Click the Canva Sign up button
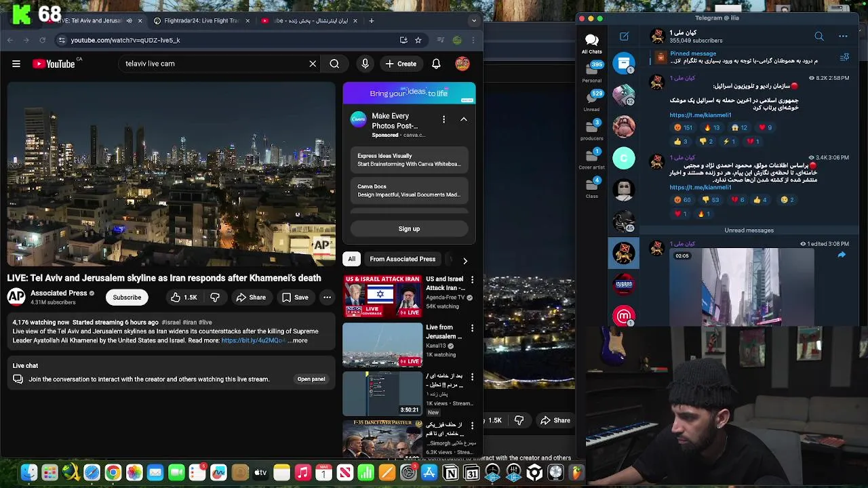Screen dimensions: 868x488 point(409,229)
